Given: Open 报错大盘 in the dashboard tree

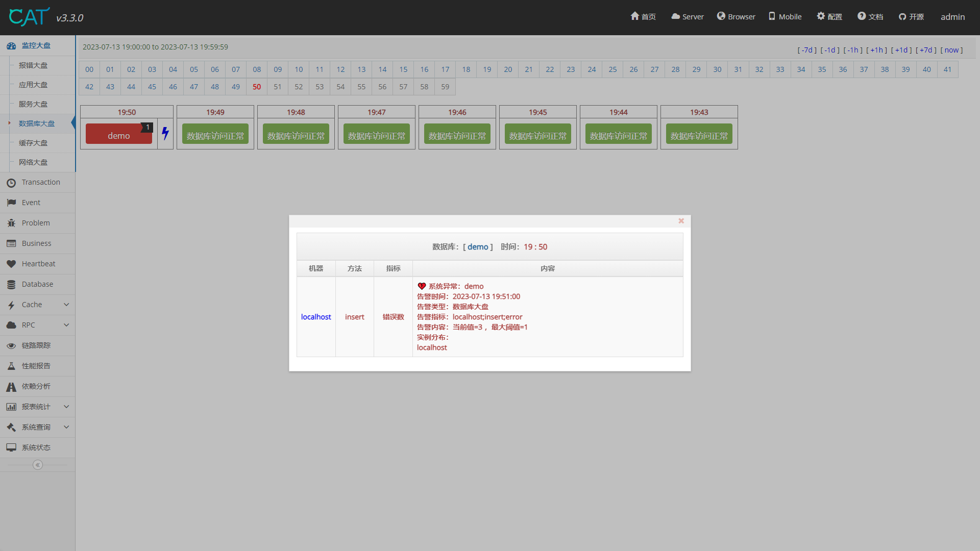Looking at the screenshot, I should pos(33,65).
